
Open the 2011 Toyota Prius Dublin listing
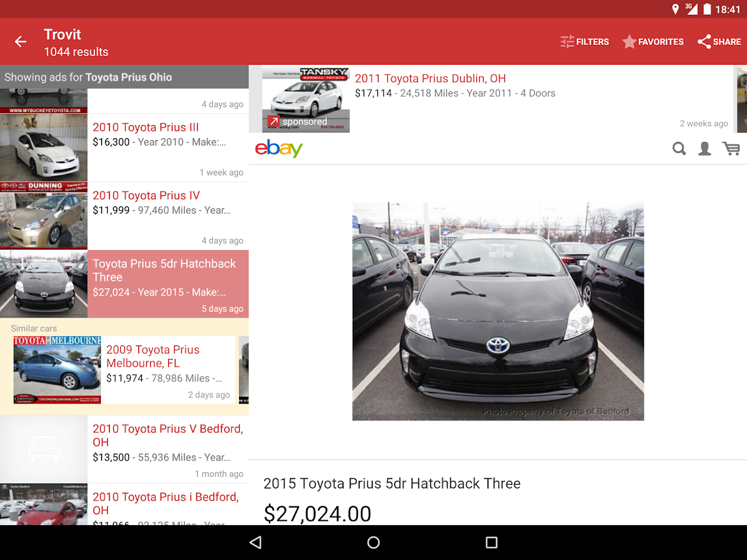point(430,78)
